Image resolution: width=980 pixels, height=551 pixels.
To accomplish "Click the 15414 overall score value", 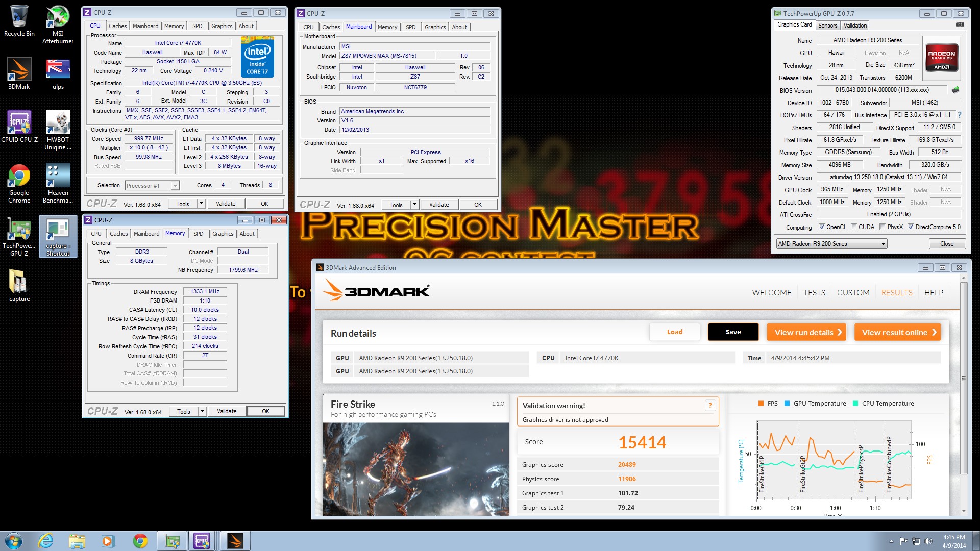I will tap(642, 442).
